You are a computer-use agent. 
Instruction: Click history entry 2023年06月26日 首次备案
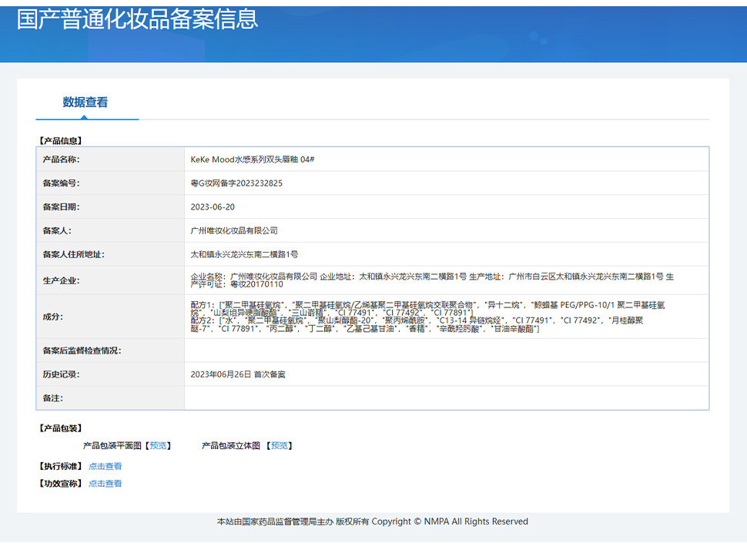click(238, 374)
